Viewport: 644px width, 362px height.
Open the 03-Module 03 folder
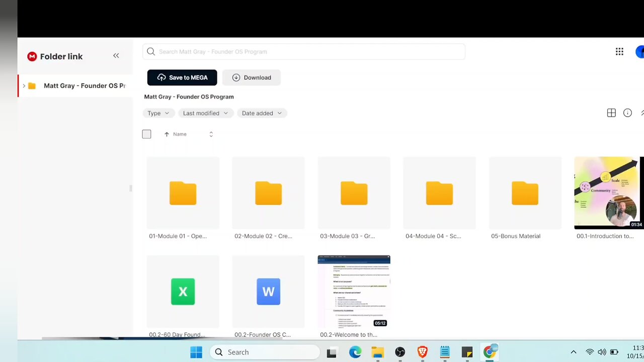(354, 193)
